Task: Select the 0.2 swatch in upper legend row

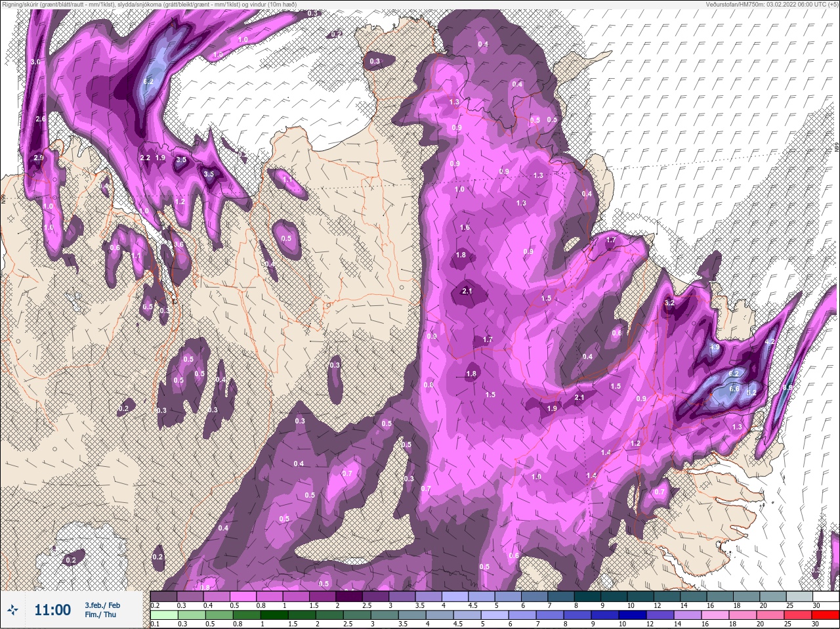Action: (x=163, y=596)
